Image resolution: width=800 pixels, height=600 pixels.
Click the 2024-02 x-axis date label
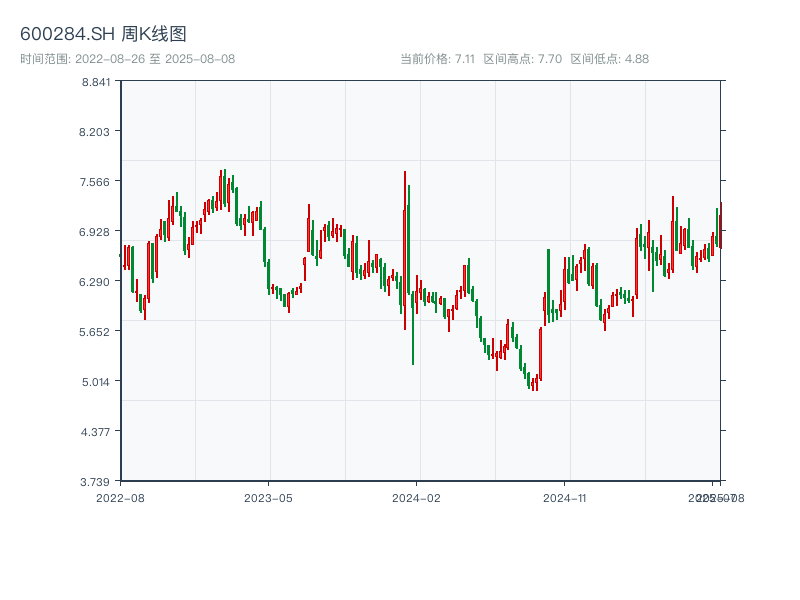(417, 497)
